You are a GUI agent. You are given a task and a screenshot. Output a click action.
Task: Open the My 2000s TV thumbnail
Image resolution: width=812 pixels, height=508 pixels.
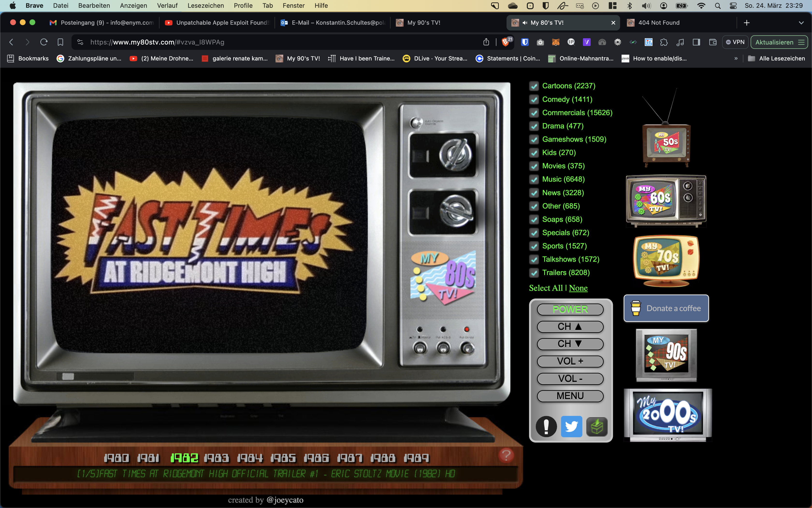coord(668,415)
